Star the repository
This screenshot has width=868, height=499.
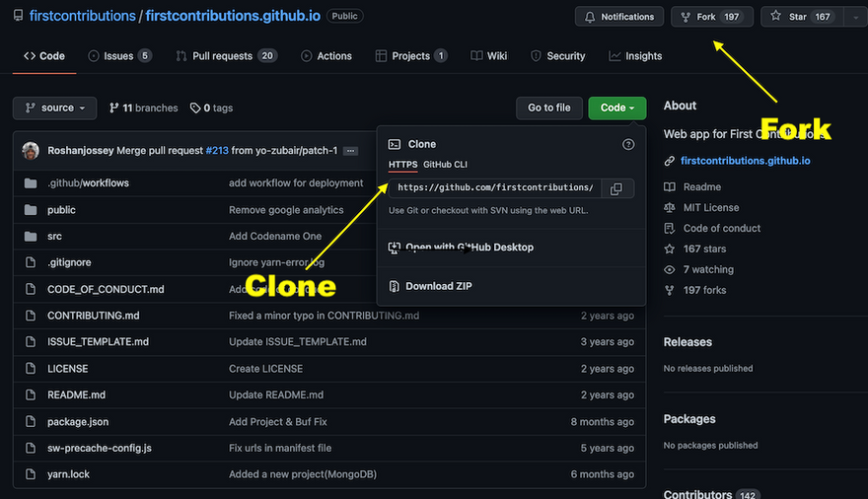[790, 17]
